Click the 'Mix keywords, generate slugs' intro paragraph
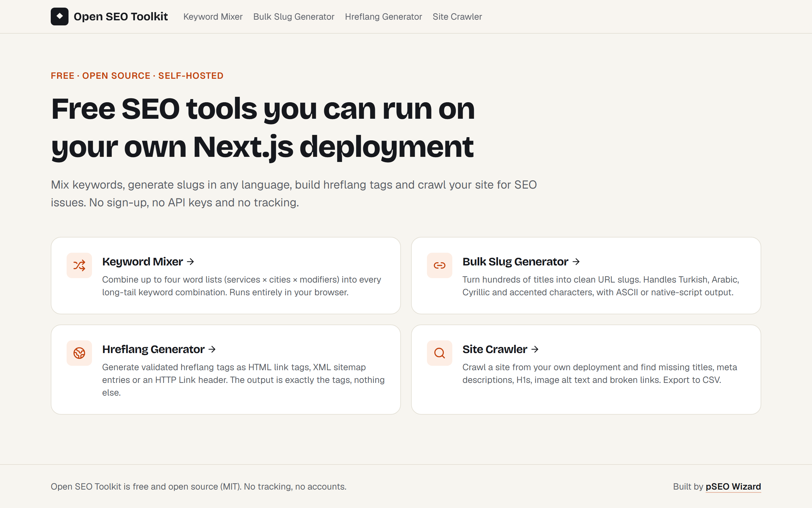The width and height of the screenshot is (812, 508). point(294,194)
